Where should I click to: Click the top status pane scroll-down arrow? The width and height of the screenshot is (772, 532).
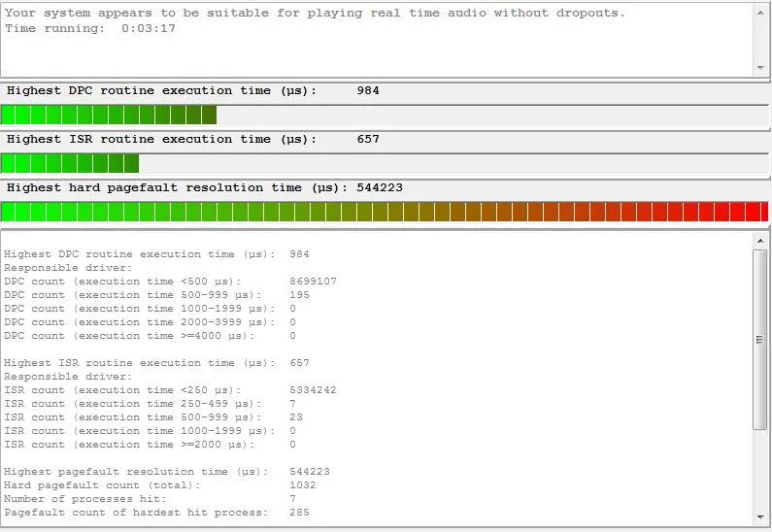click(x=760, y=68)
